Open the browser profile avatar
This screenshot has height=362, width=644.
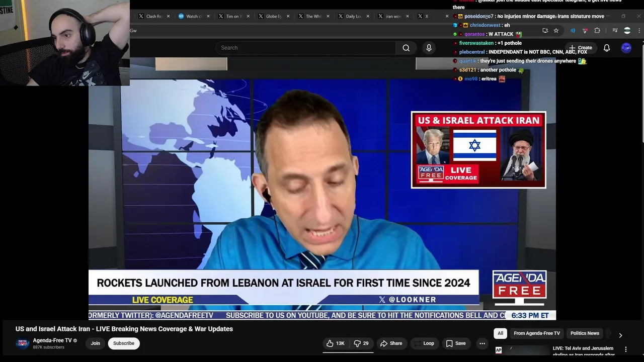point(627,31)
